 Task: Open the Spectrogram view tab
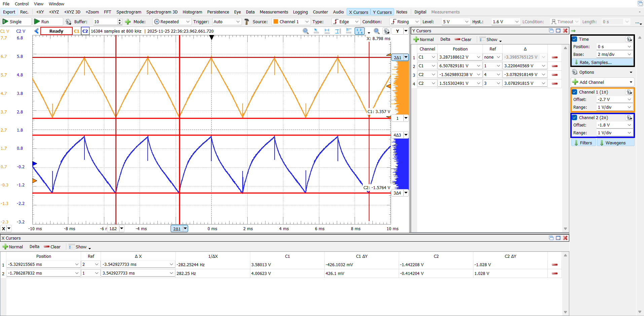coord(129,12)
